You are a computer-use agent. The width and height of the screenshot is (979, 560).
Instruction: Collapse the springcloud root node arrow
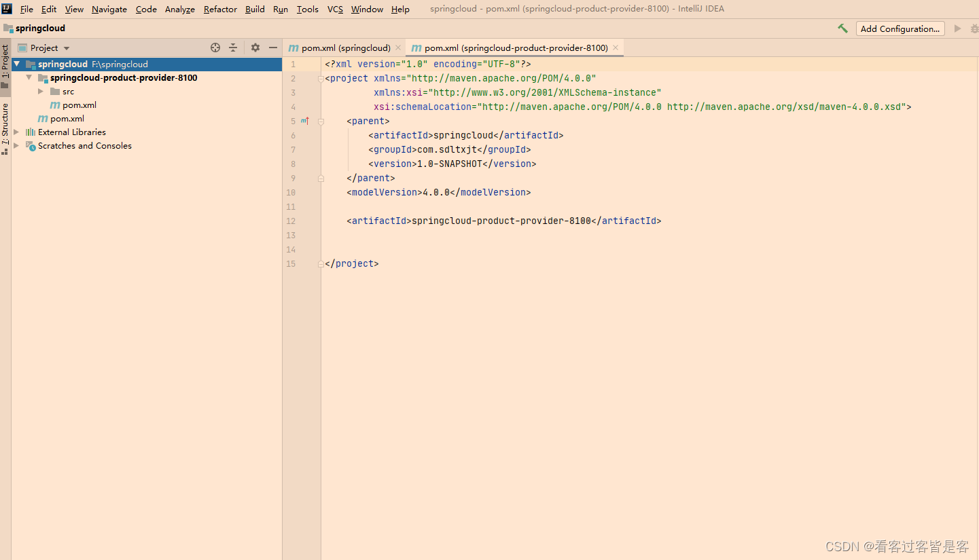pyautogui.click(x=17, y=64)
